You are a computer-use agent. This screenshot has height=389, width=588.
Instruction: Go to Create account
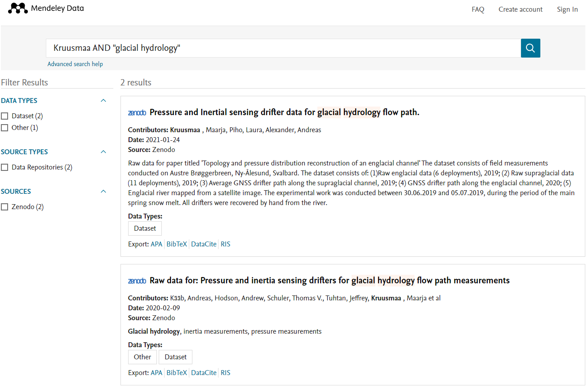tap(520, 9)
